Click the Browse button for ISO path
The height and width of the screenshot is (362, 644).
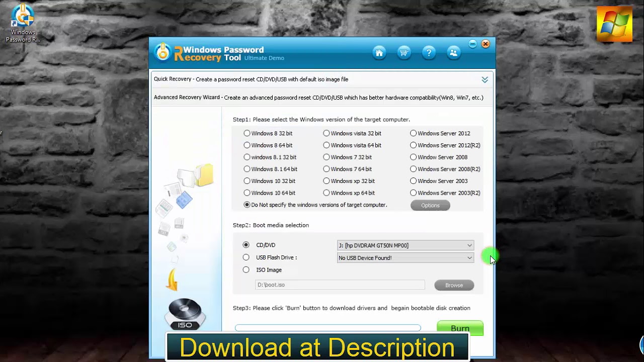pyautogui.click(x=454, y=285)
